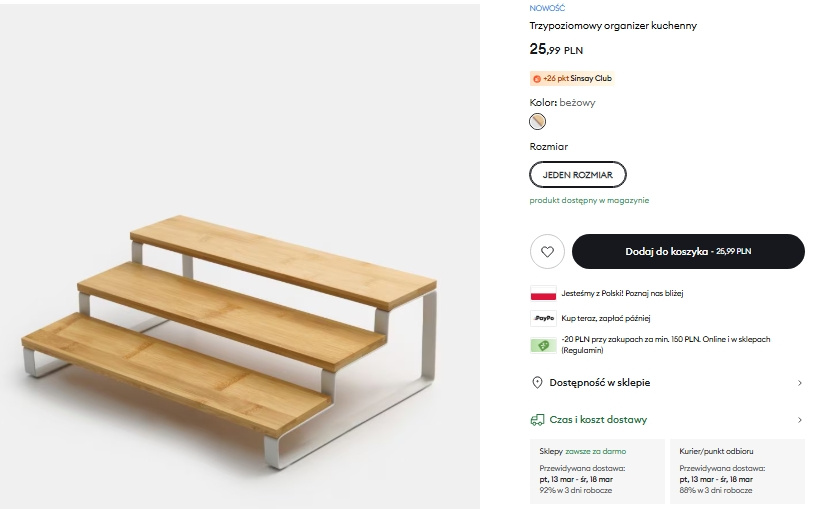The image size is (813, 509).
Task: Click the store location pin icon
Action: pyautogui.click(x=537, y=383)
